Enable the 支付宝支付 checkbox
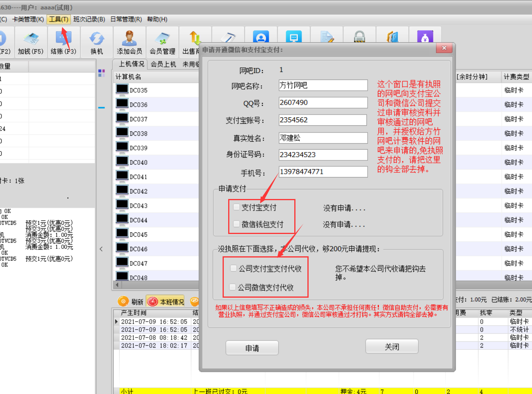Image resolution: width=532 pixels, height=394 pixels. 237,207
